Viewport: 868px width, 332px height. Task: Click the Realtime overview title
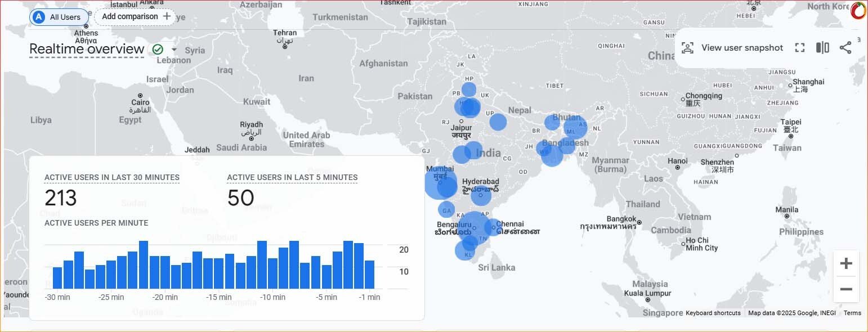pos(87,49)
